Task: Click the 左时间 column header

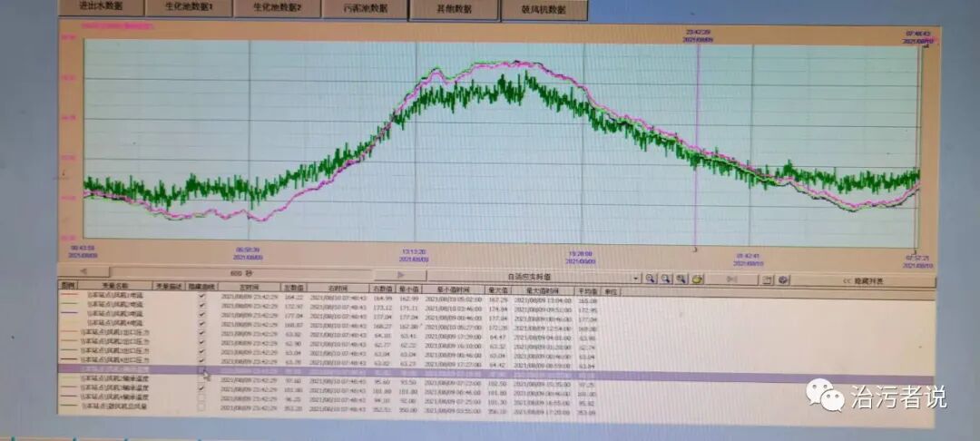Action: 249,288
